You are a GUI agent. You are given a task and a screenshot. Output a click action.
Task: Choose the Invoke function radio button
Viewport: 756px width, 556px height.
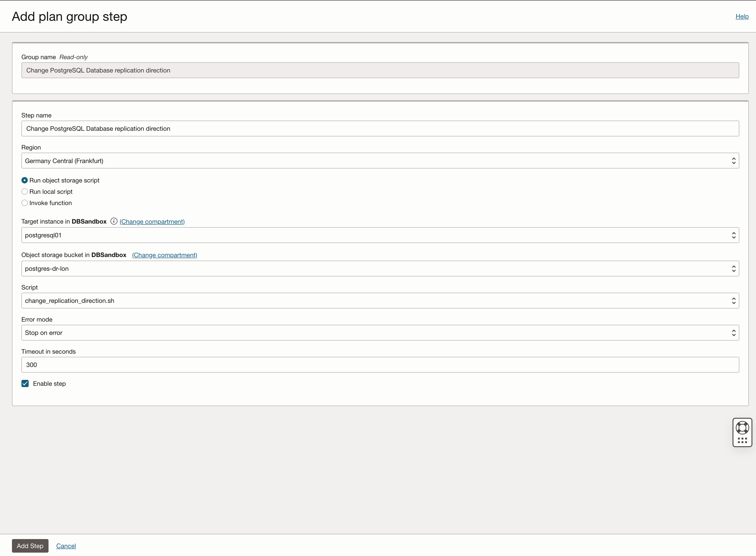pos(25,203)
